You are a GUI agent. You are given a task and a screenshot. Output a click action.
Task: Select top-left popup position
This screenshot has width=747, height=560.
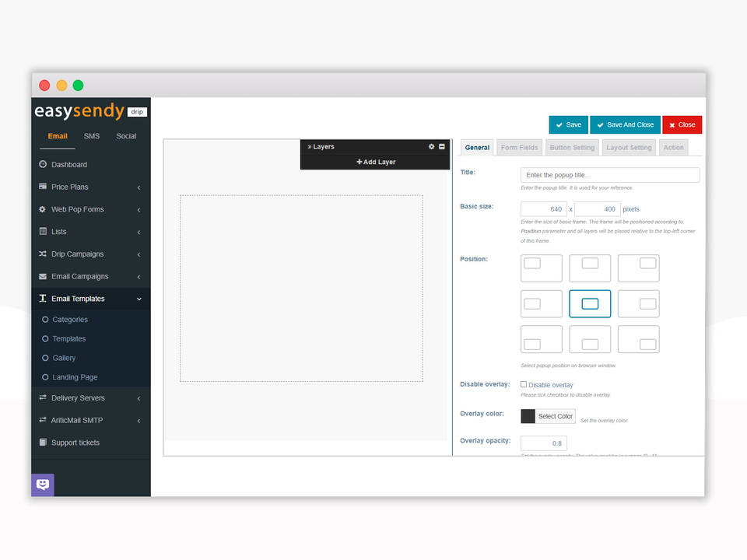(x=542, y=268)
